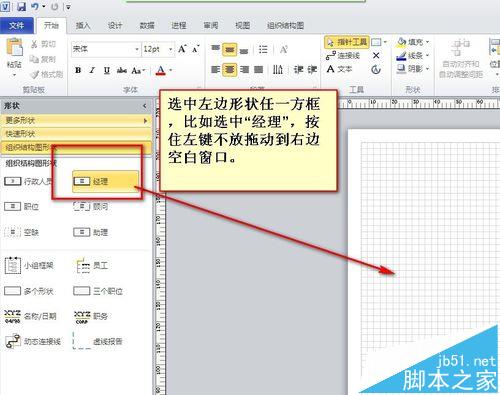This screenshot has width=500, height=395.
Task: Select the 文本 text tool
Action: pyautogui.click(x=339, y=69)
